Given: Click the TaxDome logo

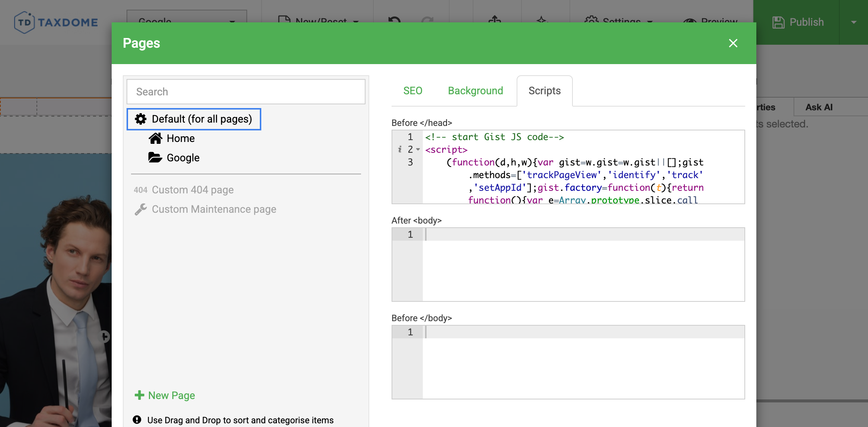Looking at the screenshot, I should (x=56, y=22).
